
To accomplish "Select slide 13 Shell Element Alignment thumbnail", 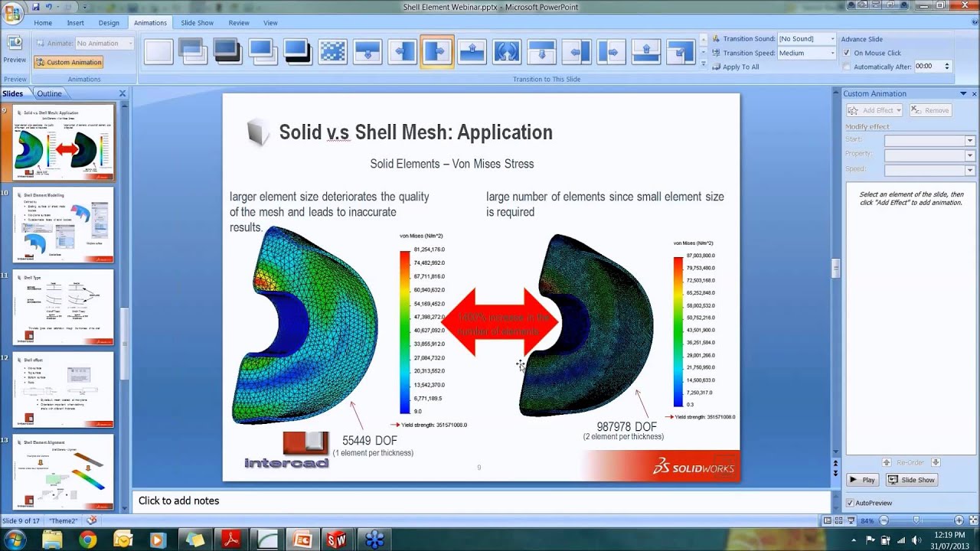I will point(63,471).
